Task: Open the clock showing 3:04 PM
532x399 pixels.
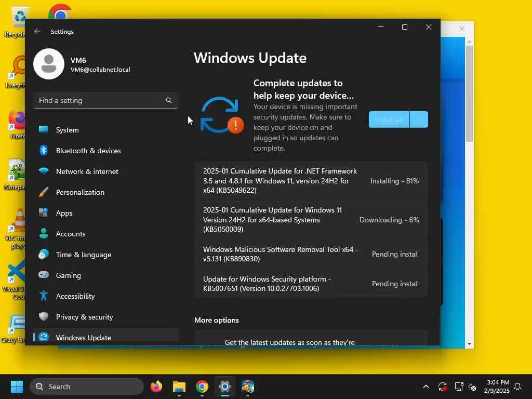Action: (x=497, y=387)
